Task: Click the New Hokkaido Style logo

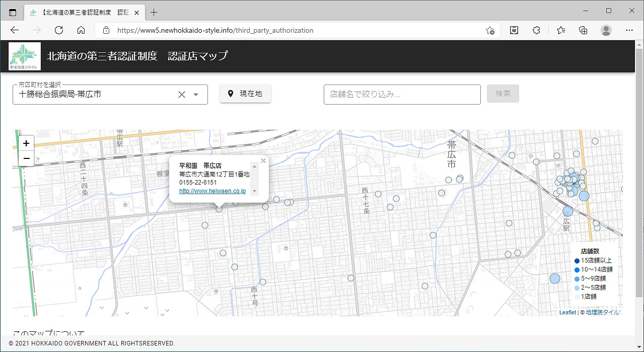Action: (25, 56)
